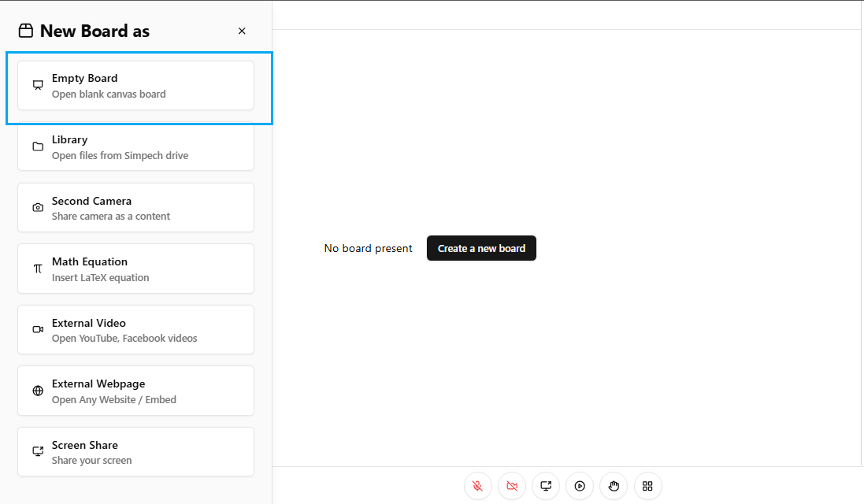This screenshot has width=864, height=504.
Task: Close the New Board as panel
Action: click(242, 31)
